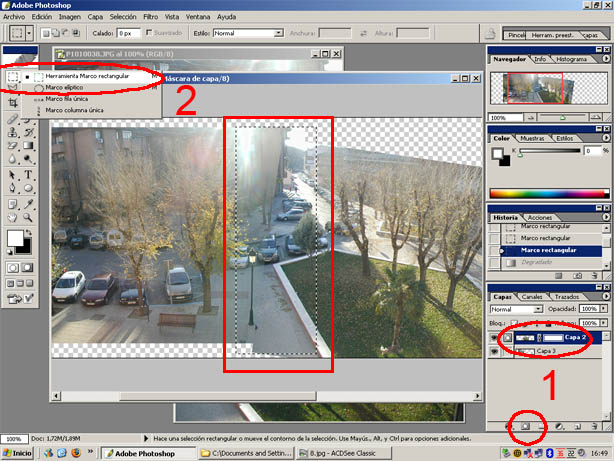Open Color panel options menu
The width and height of the screenshot is (614, 461).
coord(606,138)
